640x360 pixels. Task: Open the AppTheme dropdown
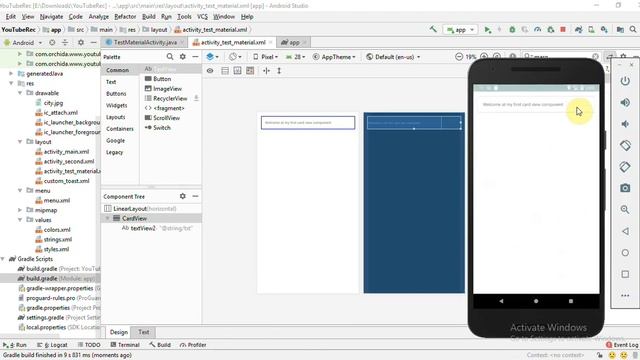[x=334, y=57]
